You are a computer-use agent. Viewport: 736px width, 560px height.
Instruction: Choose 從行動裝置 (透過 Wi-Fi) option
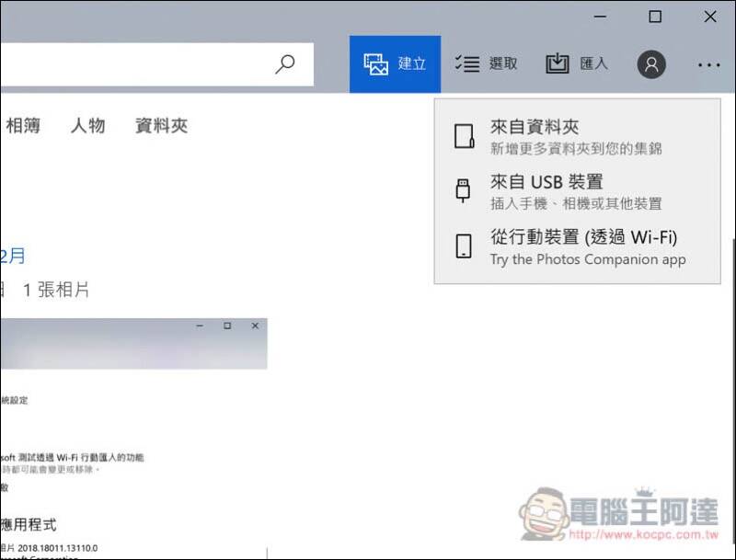tap(578, 246)
